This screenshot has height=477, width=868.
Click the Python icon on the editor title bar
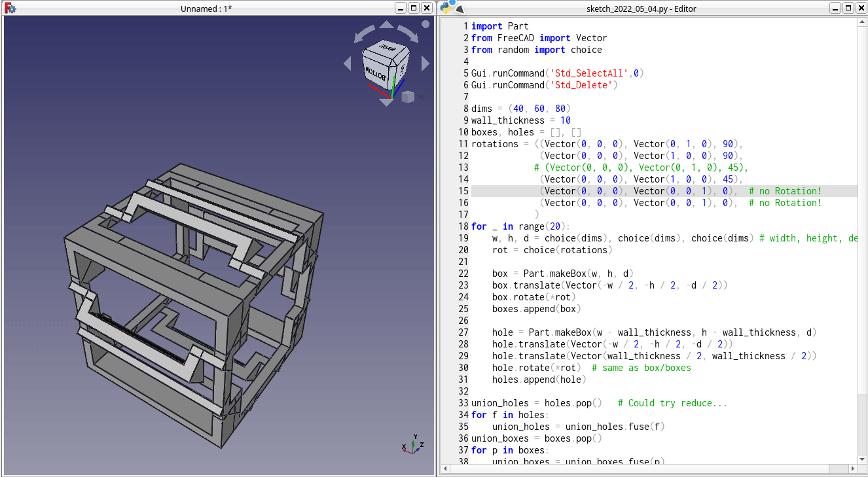tap(447, 7)
